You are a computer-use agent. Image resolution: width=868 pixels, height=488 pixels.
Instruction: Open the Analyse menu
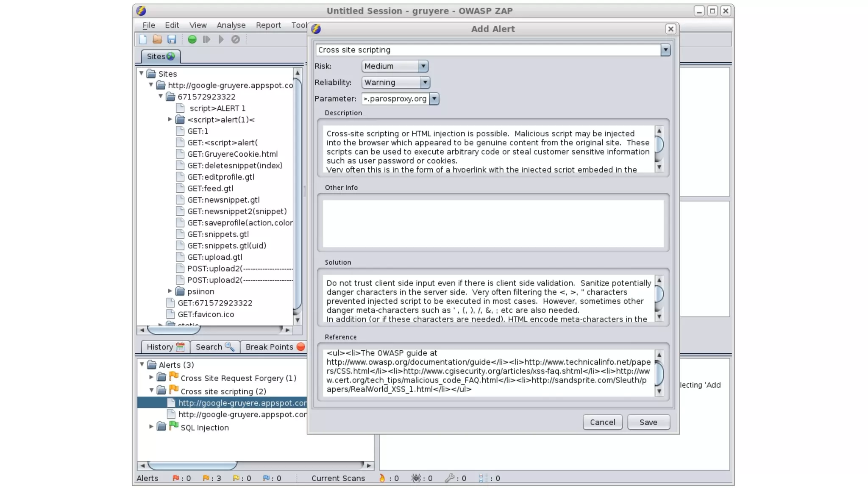[231, 25]
